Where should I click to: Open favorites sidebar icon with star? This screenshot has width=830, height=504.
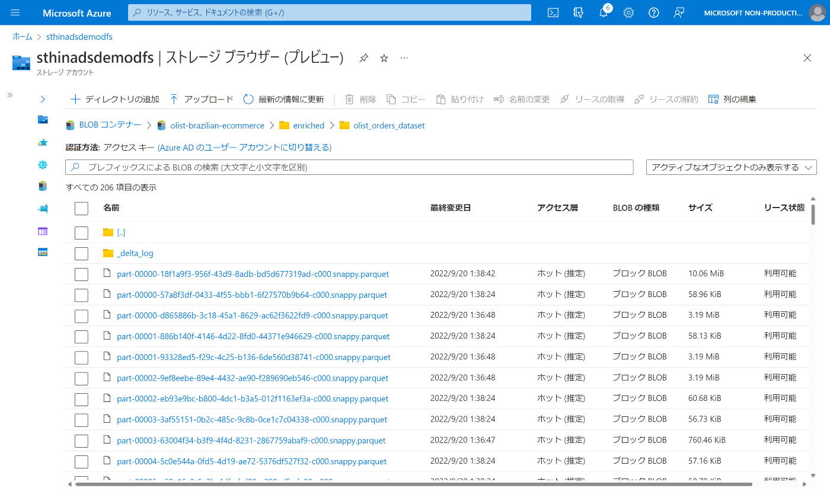(43, 142)
